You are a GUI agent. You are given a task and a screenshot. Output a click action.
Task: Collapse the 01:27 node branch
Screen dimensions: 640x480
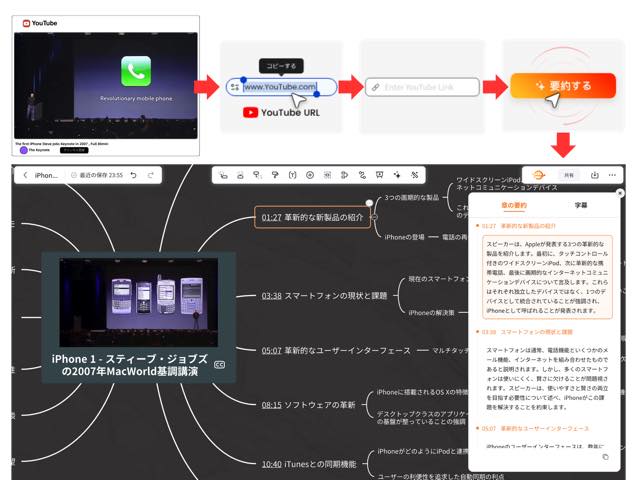point(375,217)
